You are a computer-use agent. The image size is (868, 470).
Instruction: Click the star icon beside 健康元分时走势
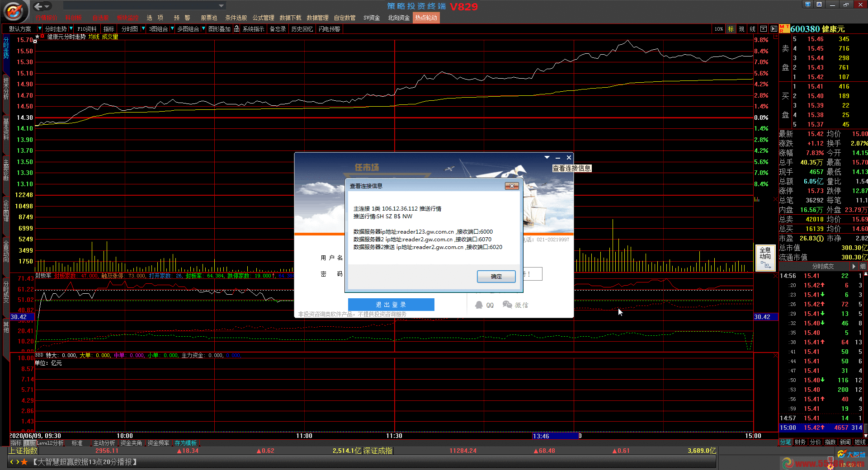tap(37, 36)
